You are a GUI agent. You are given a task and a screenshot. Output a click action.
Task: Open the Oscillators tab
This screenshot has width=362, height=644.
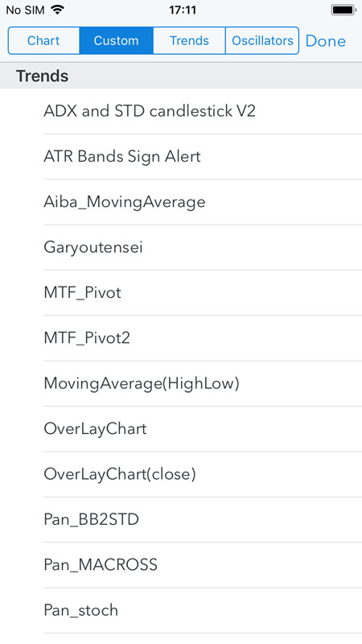point(262,41)
